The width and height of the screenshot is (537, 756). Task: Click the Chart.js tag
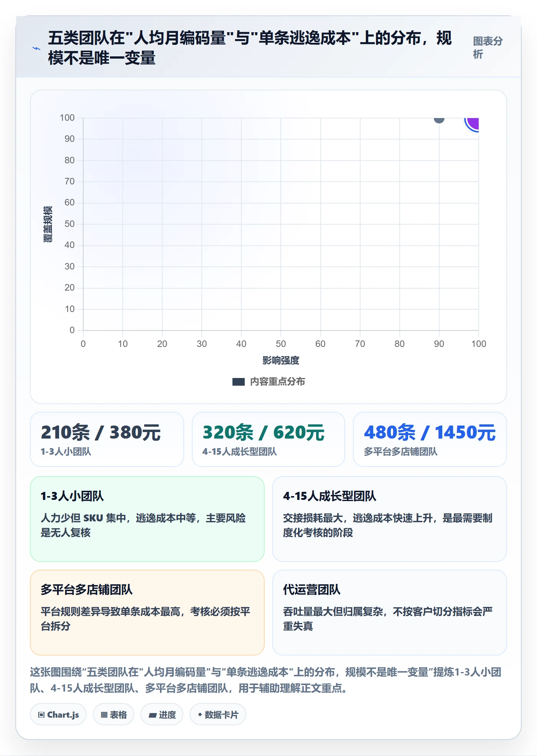[x=58, y=715]
